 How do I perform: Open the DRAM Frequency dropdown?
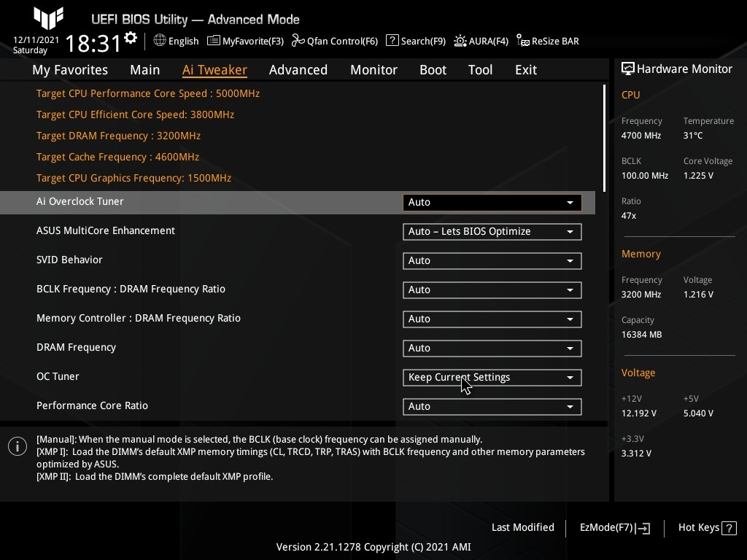[x=492, y=348]
